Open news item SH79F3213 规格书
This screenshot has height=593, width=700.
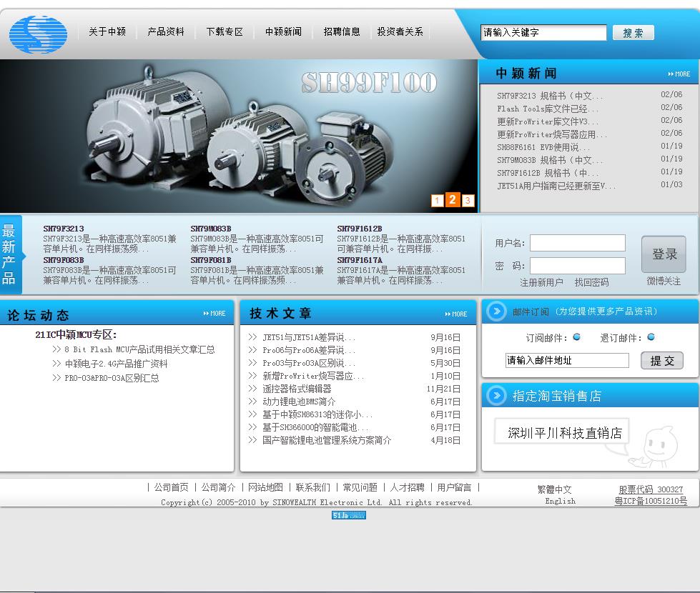click(550, 96)
